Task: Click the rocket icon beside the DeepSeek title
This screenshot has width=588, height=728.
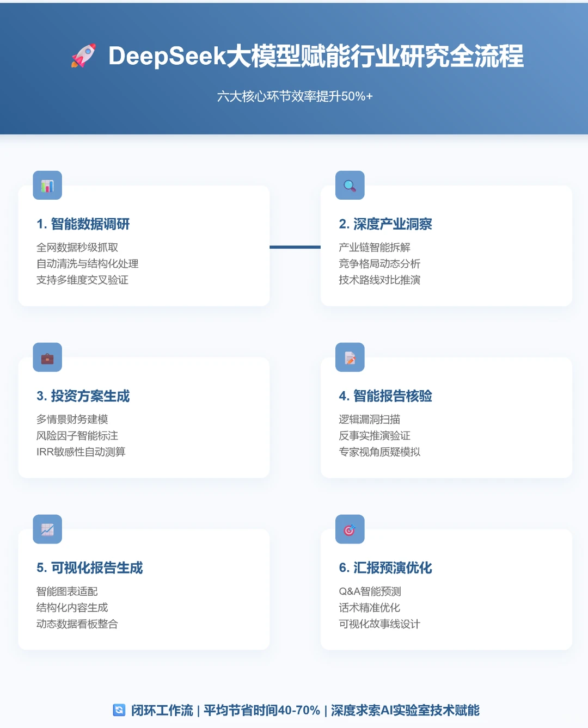Action: [x=83, y=55]
